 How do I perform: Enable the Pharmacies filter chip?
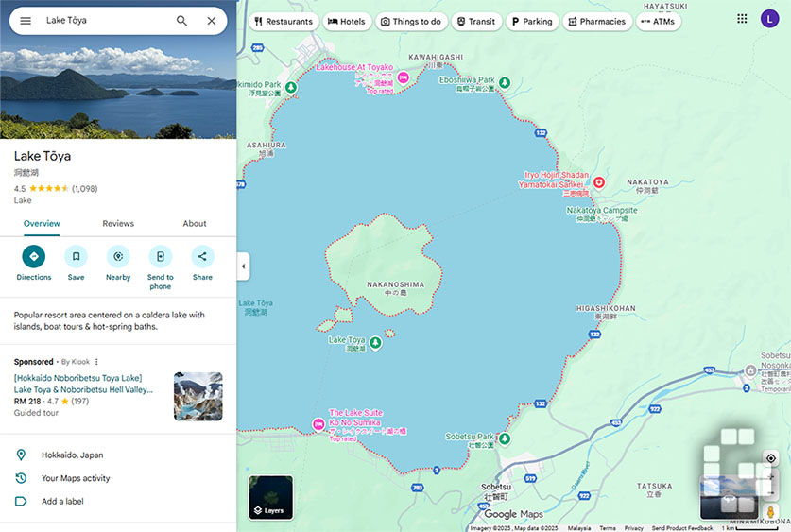tap(596, 22)
